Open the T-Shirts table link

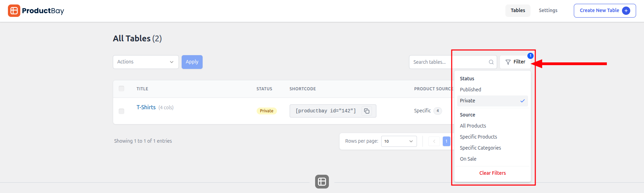point(146,107)
